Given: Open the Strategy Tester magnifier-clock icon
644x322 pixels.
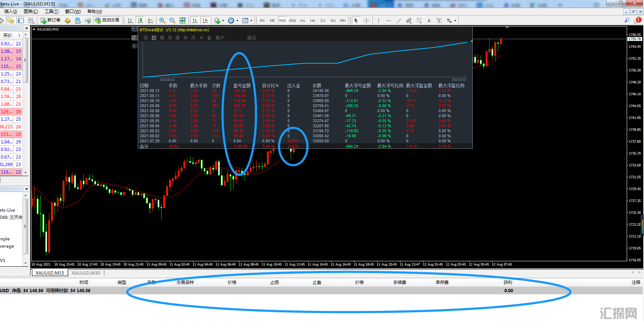Looking at the screenshot, I should tap(31, 20).
